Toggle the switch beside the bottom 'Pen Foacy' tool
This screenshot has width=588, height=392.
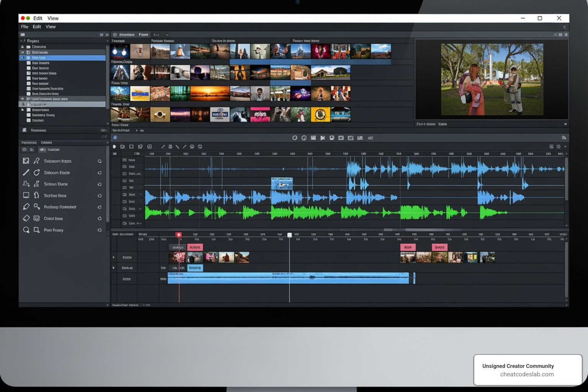(x=100, y=230)
